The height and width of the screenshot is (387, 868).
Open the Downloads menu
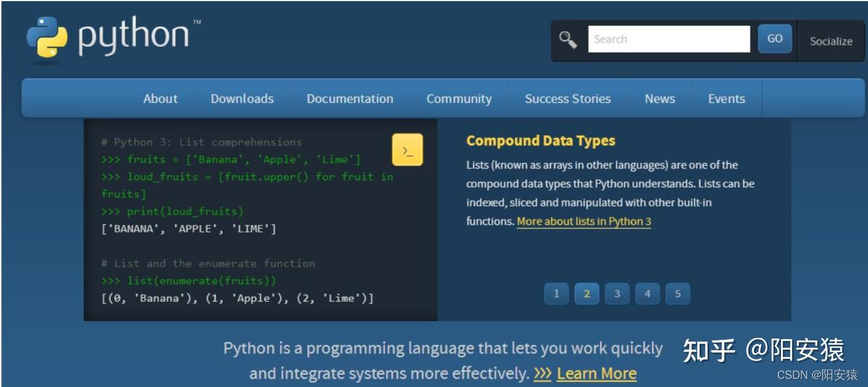click(x=242, y=98)
